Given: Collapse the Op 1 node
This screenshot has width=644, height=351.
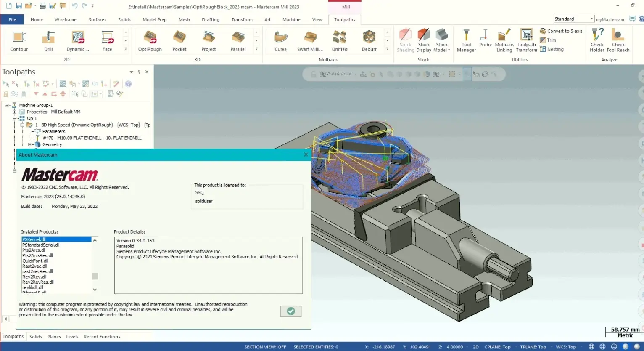Looking at the screenshot, I should 15,119.
